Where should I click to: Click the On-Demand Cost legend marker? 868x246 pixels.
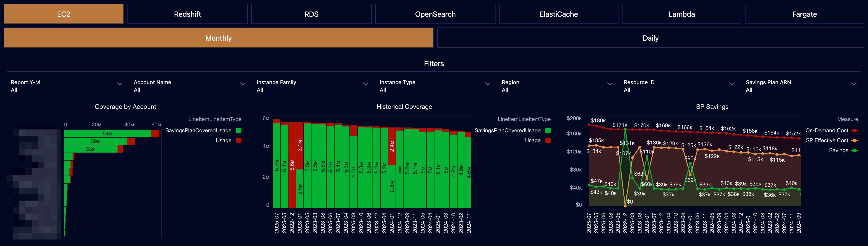pos(854,131)
